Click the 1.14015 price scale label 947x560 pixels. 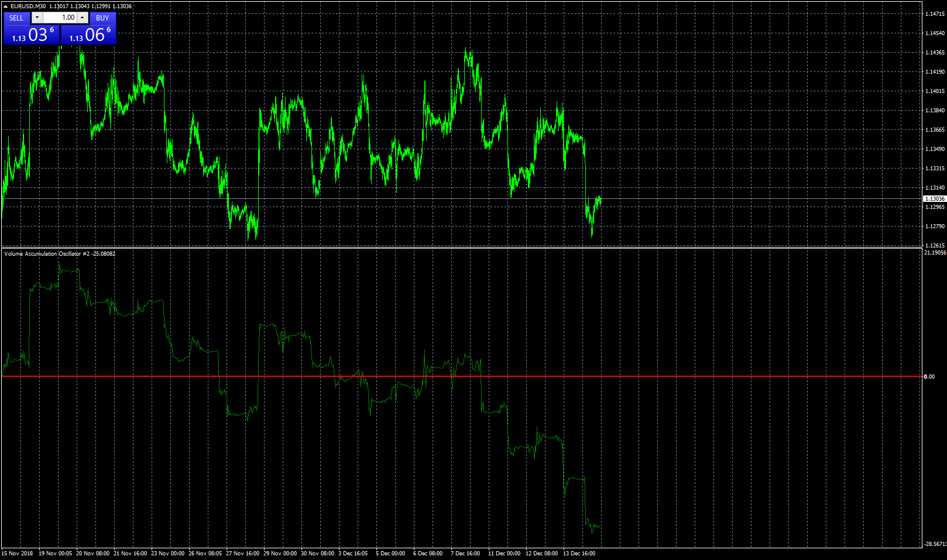pos(935,91)
